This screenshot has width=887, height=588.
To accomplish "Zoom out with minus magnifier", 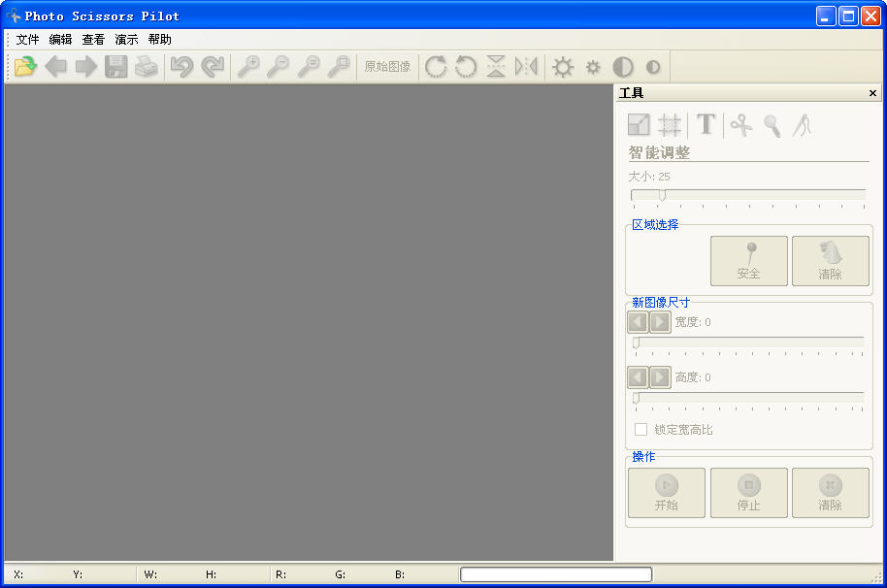I will coord(279,67).
